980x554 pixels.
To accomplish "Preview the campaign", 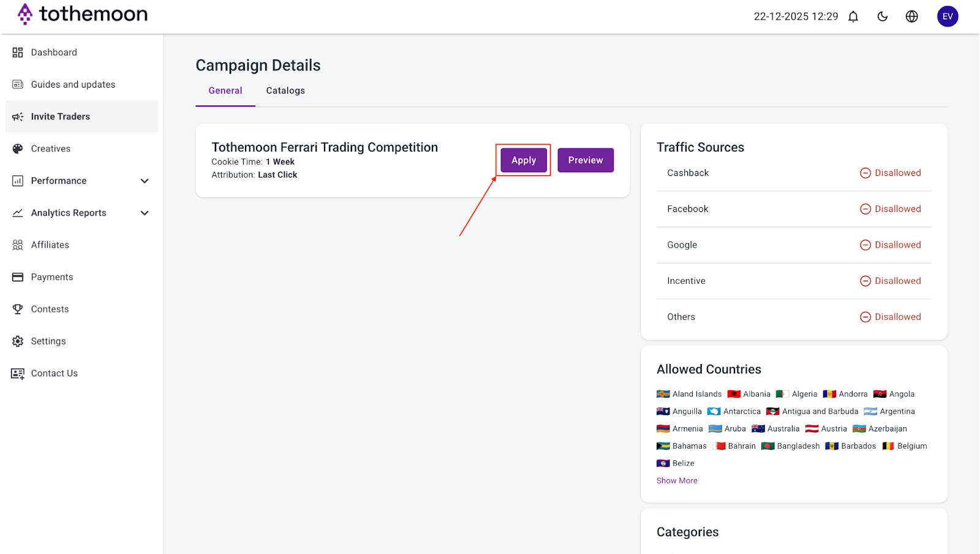I will pos(586,160).
